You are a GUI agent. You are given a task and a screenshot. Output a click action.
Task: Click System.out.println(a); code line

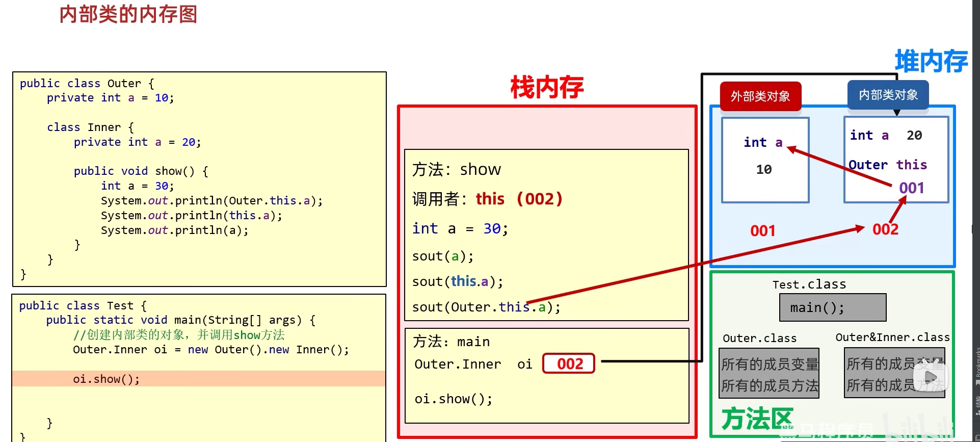(175, 230)
